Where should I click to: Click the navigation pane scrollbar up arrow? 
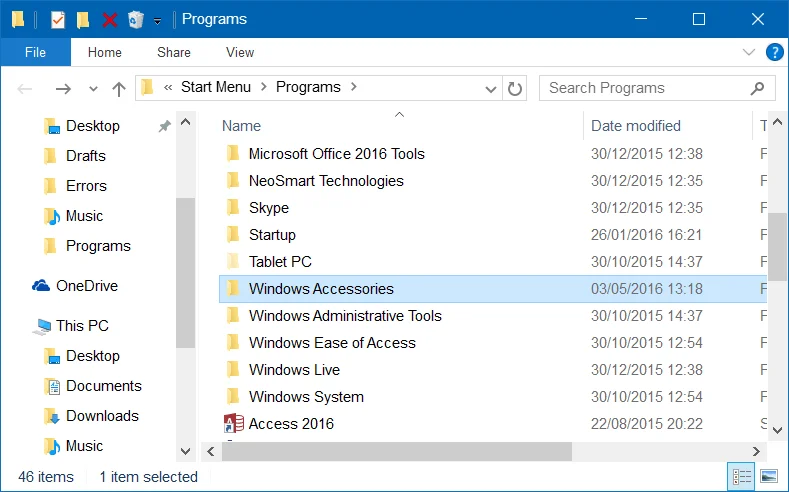[x=185, y=122]
